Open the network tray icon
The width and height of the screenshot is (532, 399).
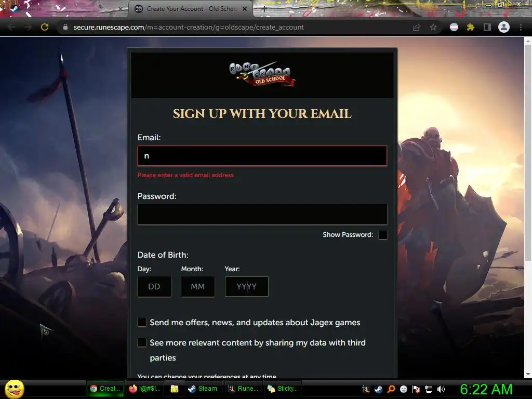[429, 389]
